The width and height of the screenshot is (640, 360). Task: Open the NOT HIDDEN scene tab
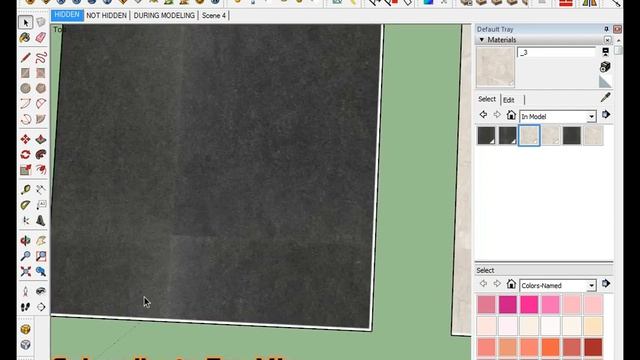[x=107, y=16]
